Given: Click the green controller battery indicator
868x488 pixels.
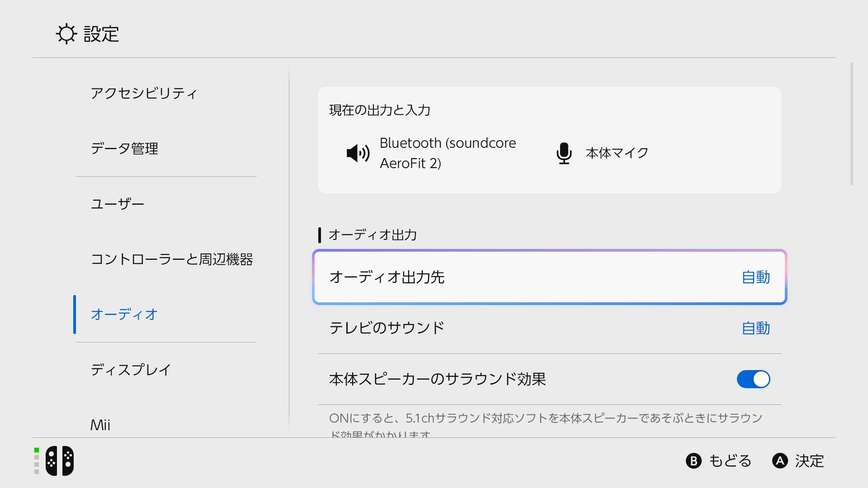Looking at the screenshot, I should coord(37,450).
